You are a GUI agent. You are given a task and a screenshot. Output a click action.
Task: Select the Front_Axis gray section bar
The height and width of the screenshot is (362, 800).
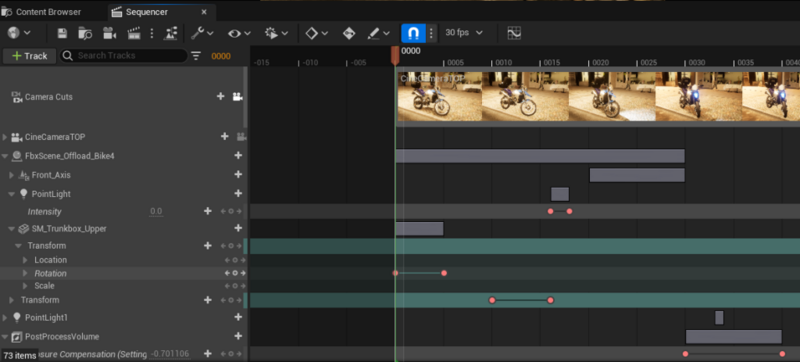click(x=637, y=175)
